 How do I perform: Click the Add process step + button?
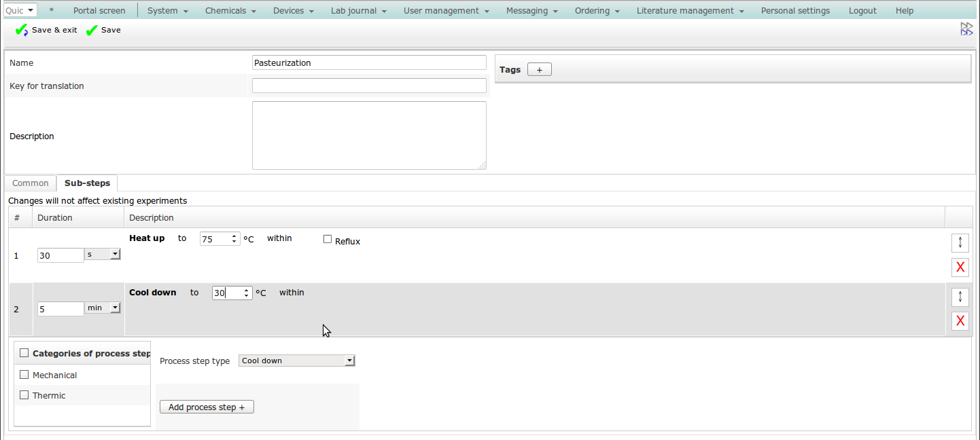[207, 407]
